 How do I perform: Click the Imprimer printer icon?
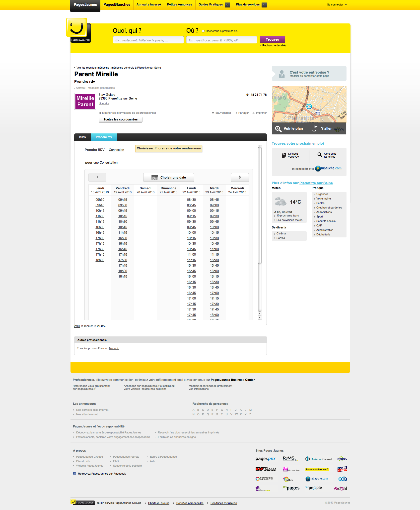pyautogui.click(x=254, y=113)
